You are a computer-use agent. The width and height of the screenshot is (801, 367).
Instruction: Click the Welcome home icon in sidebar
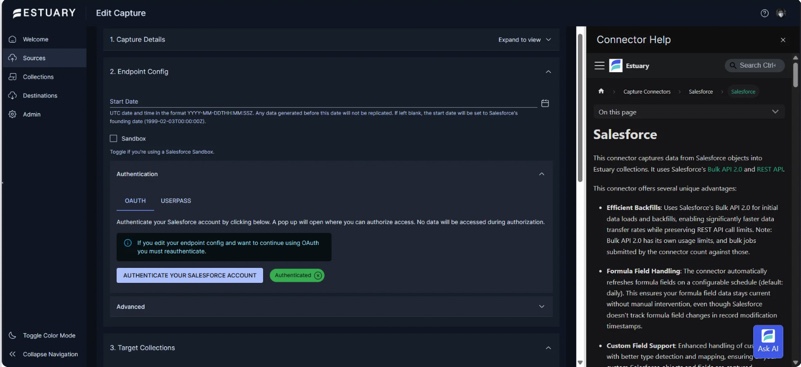coord(13,39)
